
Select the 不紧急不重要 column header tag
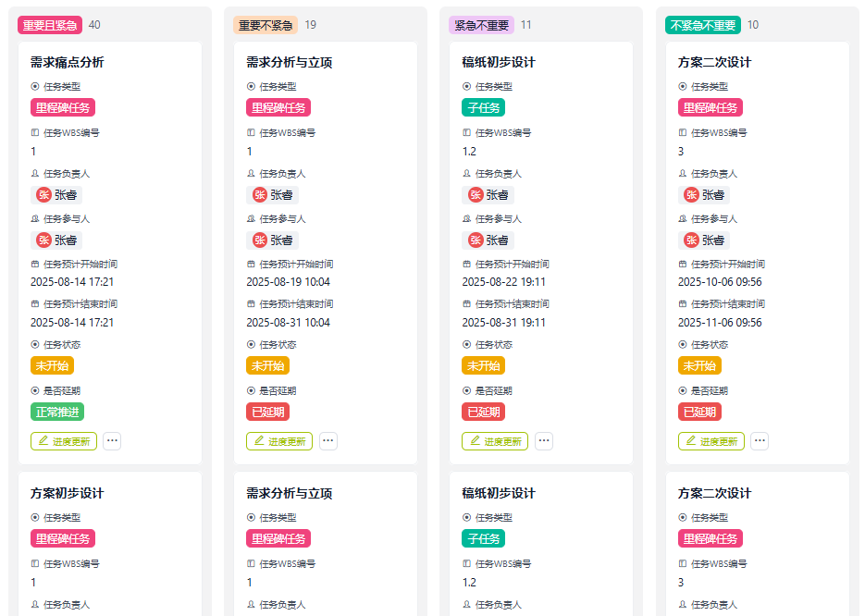pyautogui.click(x=703, y=25)
